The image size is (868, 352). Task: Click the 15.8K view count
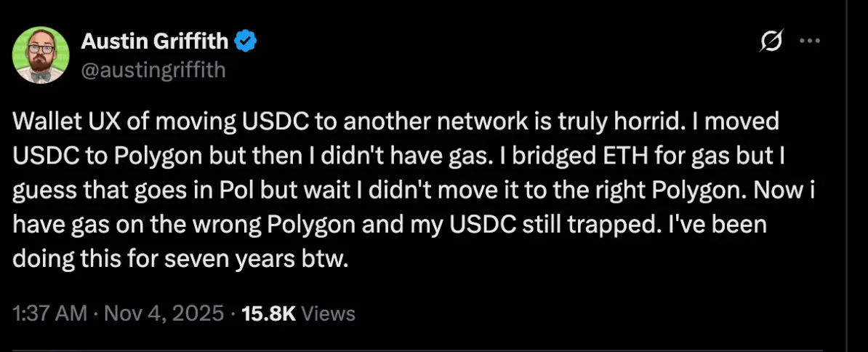(268, 314)
